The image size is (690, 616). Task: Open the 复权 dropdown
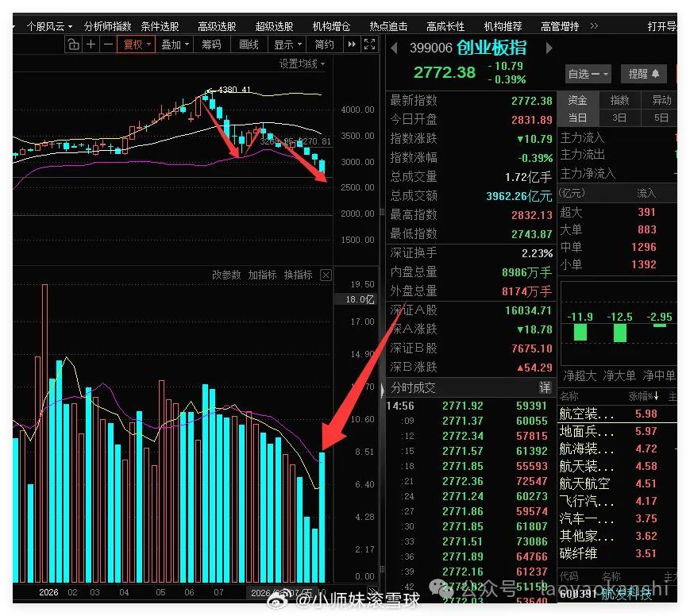137,44
